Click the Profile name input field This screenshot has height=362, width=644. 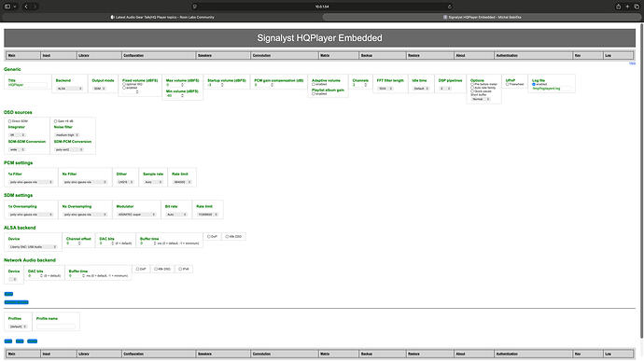pyautogui.click(x=56, y=327)
